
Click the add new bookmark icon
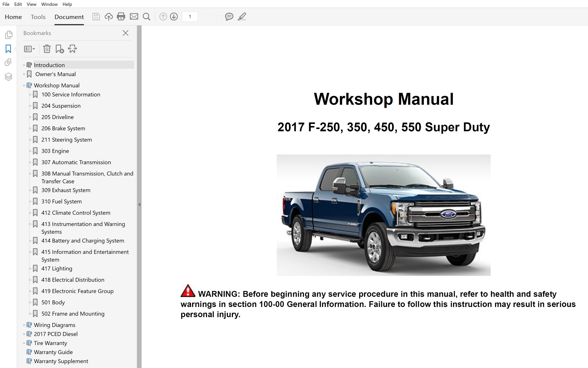[x=59, y=49]
